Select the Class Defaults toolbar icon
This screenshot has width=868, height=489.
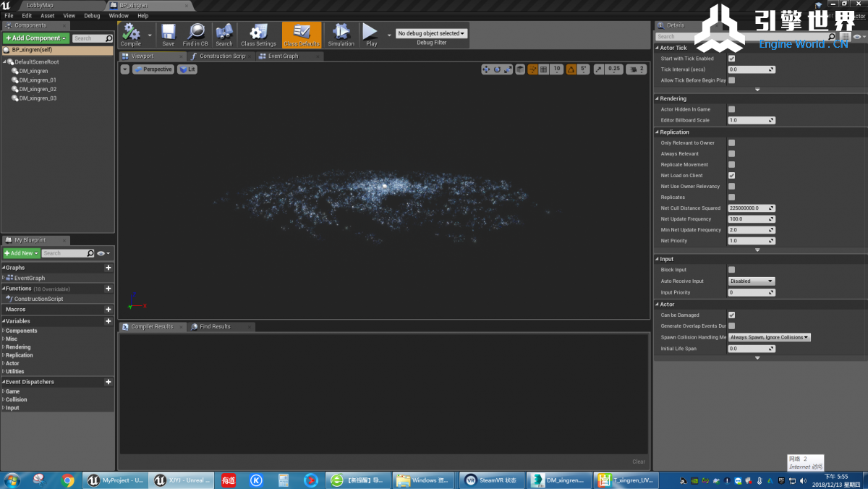[x=302, y=33]
